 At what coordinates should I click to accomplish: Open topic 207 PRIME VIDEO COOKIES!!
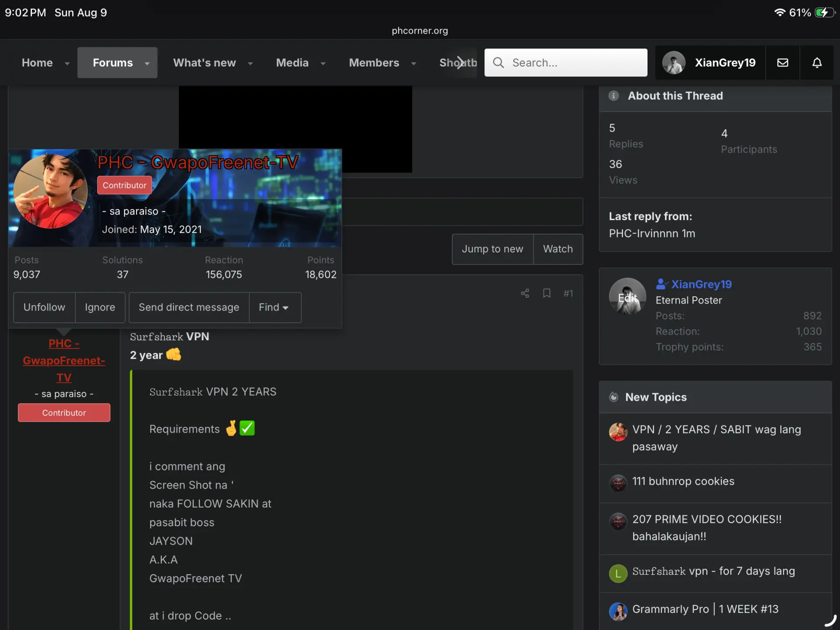coord(707,528)
